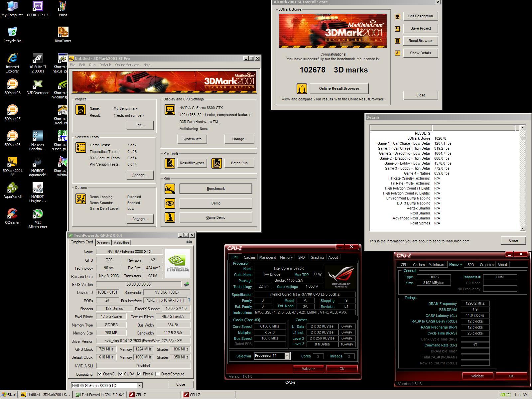
Task: Switch to 3DMark2001 in the taskbar
Action: [45, 395]
